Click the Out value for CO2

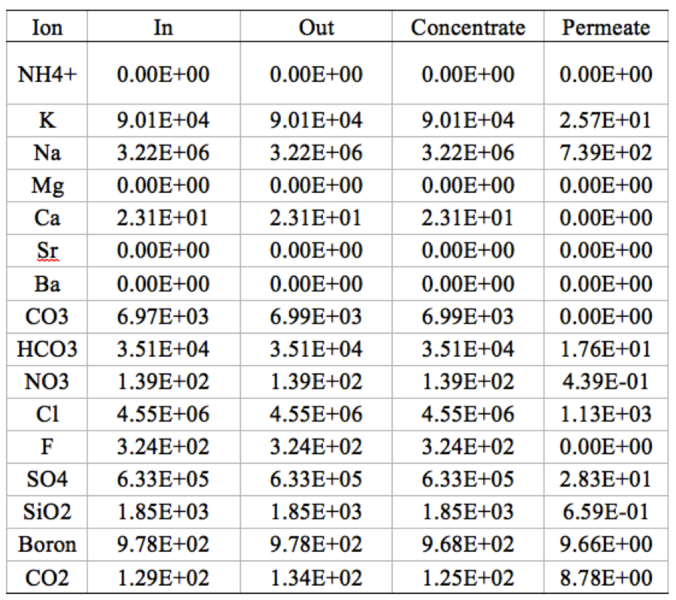(316, 578)
